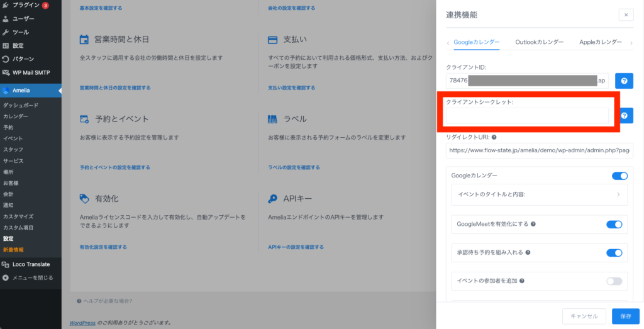
Task: Click the 保存 button
Action: click(625, 316)
